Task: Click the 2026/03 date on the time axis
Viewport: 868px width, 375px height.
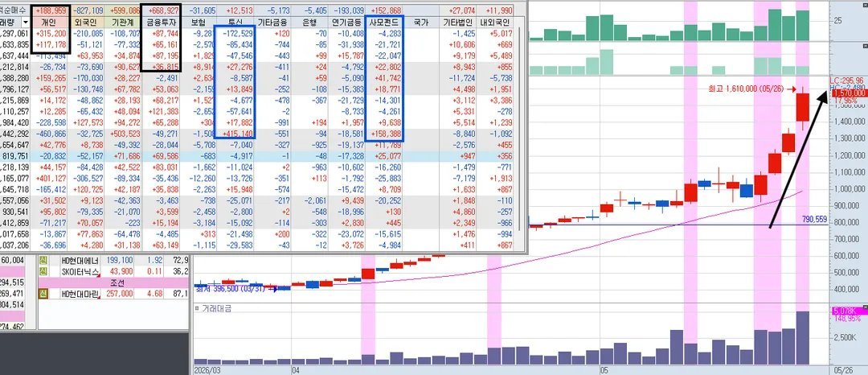Action: (207, 369)
